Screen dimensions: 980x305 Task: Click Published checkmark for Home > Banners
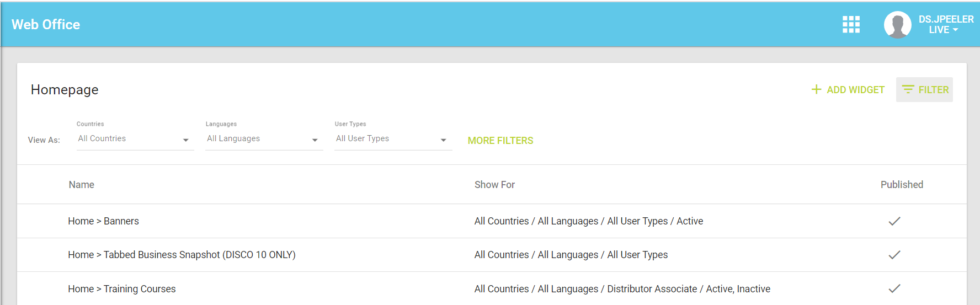point(894,221)
